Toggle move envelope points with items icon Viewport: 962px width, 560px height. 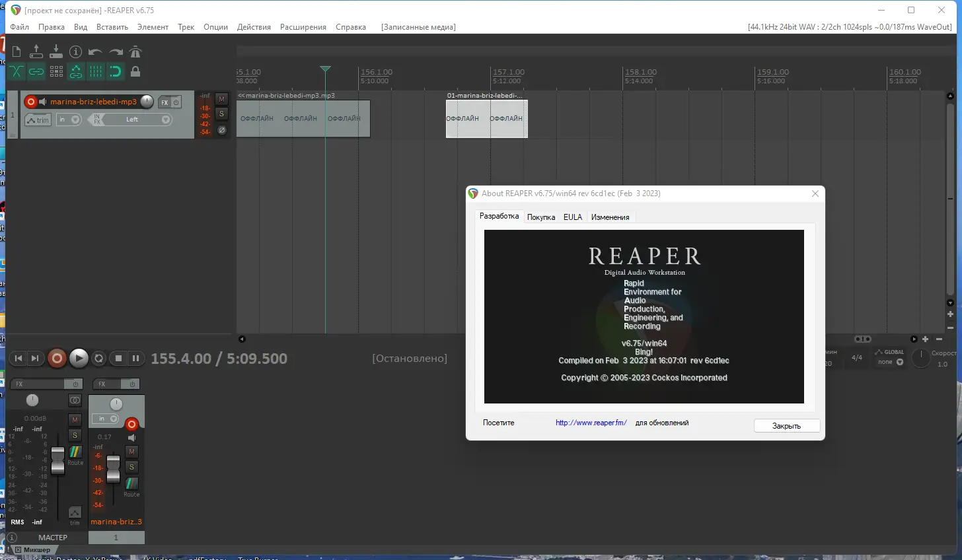tap(76, 71)
